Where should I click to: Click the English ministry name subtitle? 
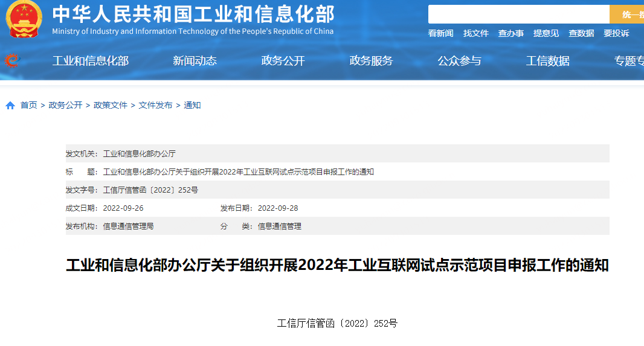pos(193,31)
